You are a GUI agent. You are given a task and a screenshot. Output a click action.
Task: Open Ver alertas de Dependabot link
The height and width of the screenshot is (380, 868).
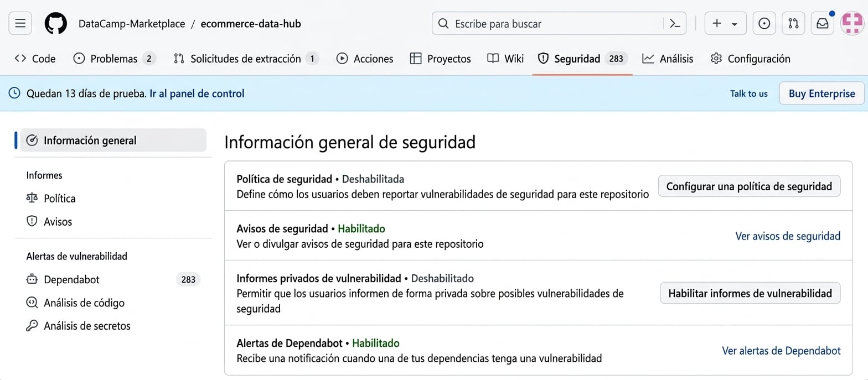781,351
